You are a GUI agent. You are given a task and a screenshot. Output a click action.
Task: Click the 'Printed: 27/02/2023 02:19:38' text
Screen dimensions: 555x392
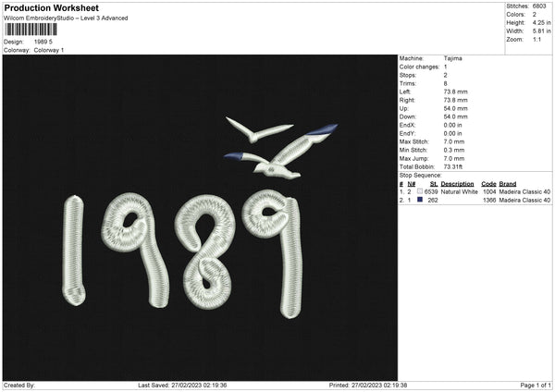368,386
